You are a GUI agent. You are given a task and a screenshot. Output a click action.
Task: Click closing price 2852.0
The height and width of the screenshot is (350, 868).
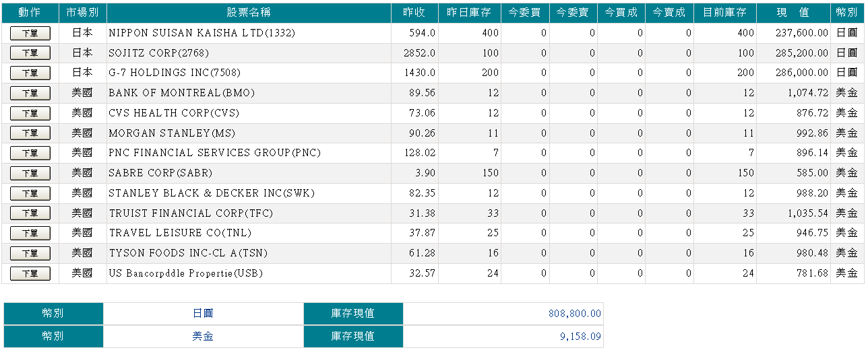click(419, 53)
